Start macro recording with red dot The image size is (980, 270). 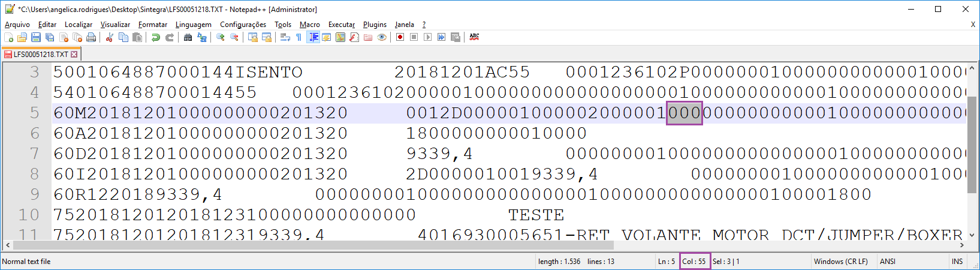[400, 37]
